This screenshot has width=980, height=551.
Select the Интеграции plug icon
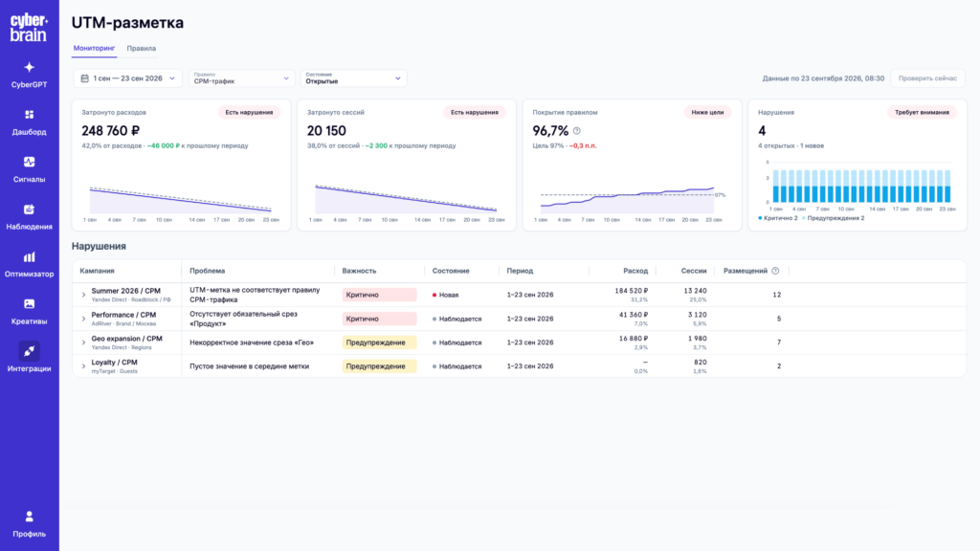tap(30, 352)
